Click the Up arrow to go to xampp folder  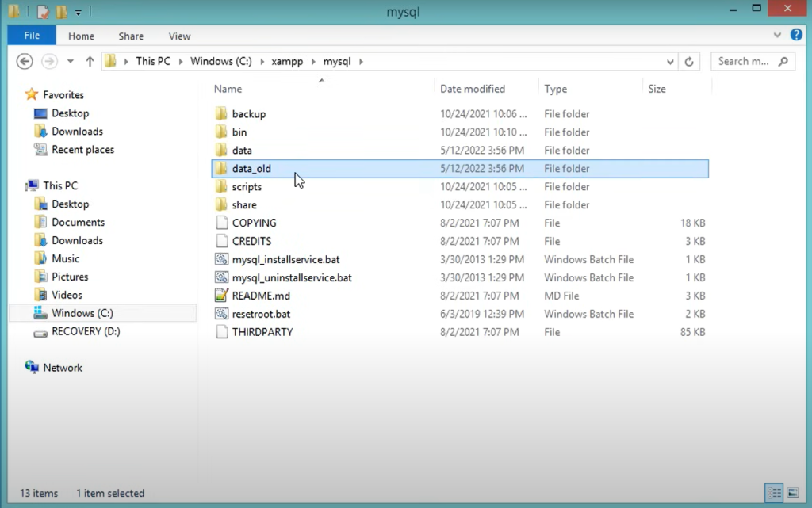[90, 61]
